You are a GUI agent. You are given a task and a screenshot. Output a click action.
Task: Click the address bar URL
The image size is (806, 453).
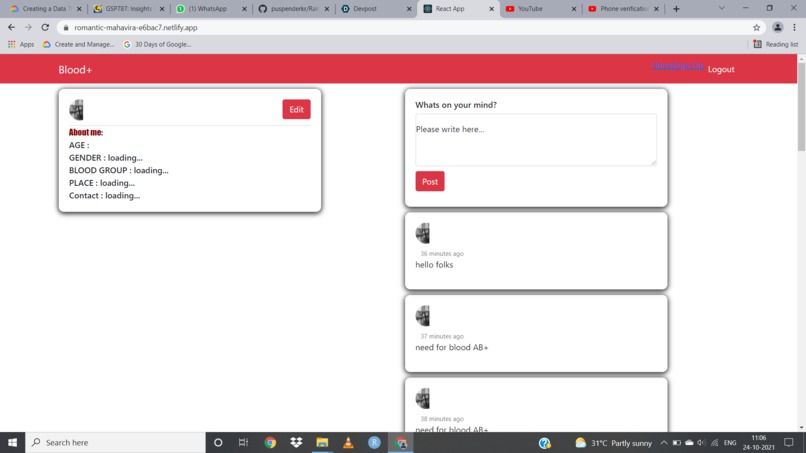(x=136, y=28)
